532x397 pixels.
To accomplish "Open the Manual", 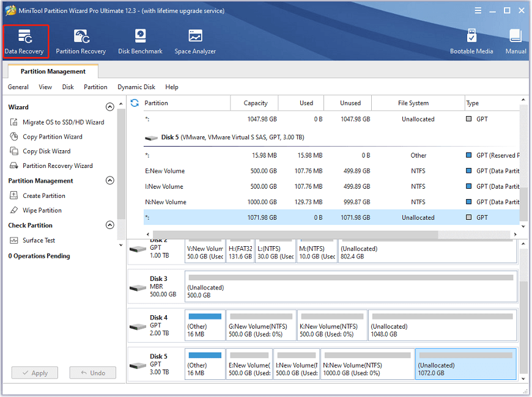I will click(x=515, y=42).
